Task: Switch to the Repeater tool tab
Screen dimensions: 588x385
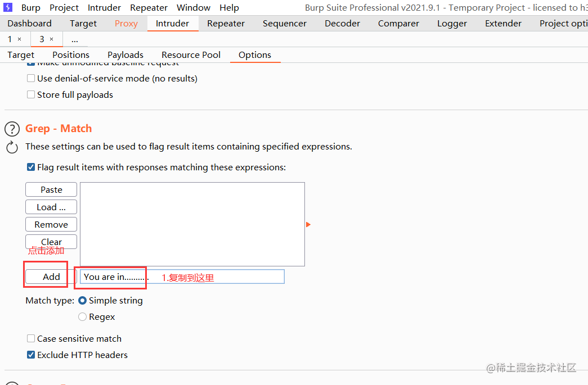Action: pos(226,24)
